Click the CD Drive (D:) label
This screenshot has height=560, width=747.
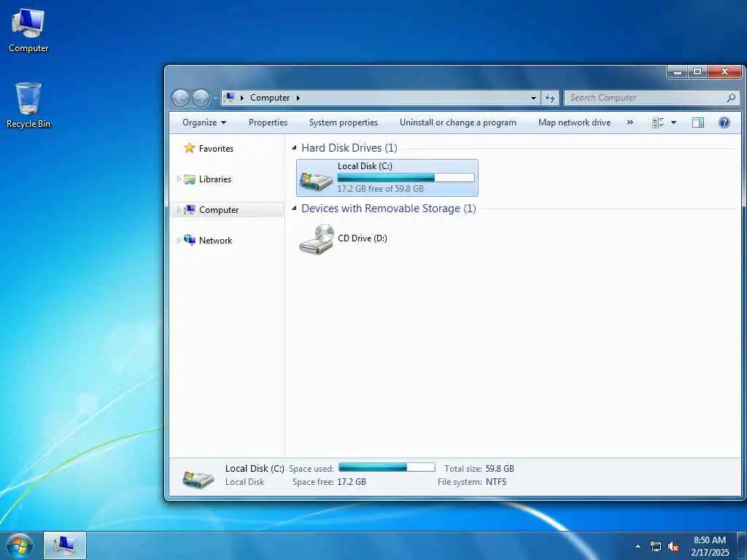point(362,238)
